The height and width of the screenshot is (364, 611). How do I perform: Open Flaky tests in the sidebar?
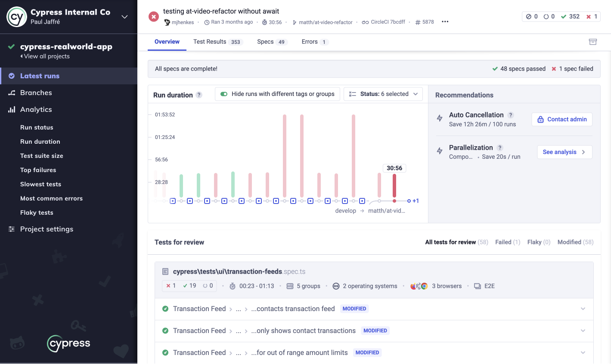coord(37,213)
